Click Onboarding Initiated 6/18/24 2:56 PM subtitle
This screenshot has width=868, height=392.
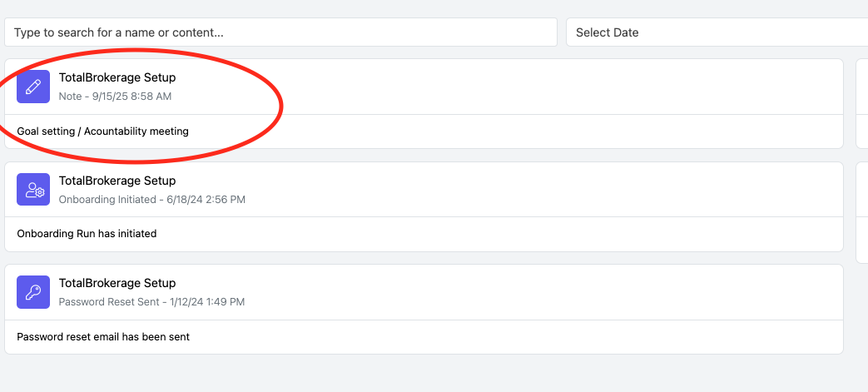[151, 199]
